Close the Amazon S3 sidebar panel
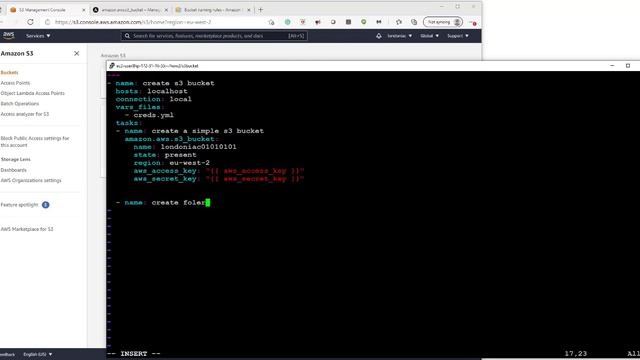The width and height of the screenshot is (640, 360). tap(76, 53)
